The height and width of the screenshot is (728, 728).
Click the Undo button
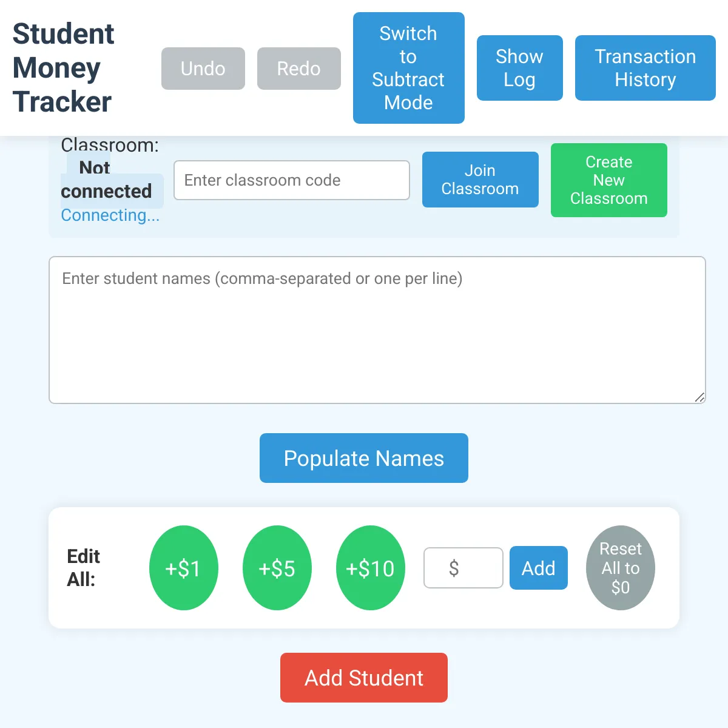tap(203, 69)
